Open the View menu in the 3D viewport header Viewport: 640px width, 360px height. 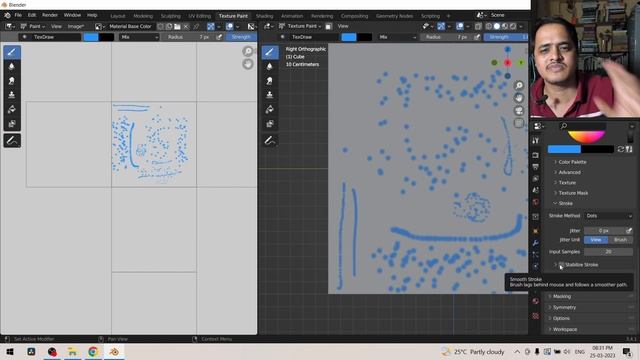tap(343, 26)
